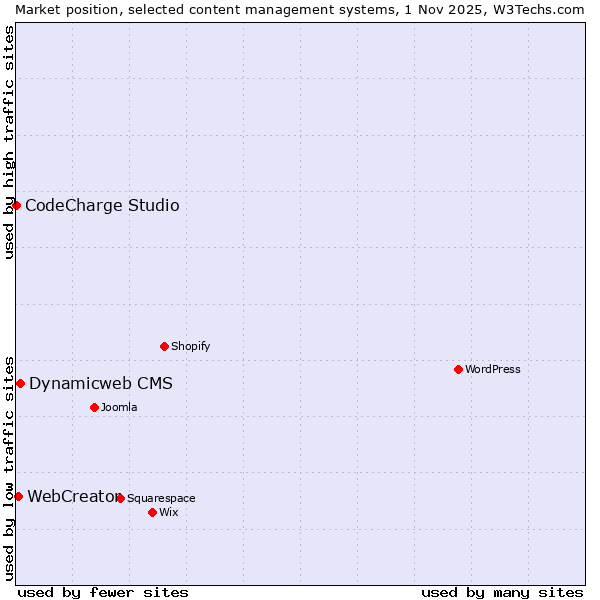
Task: Click the WebCreator text label
Action: (x=72, y=496)
